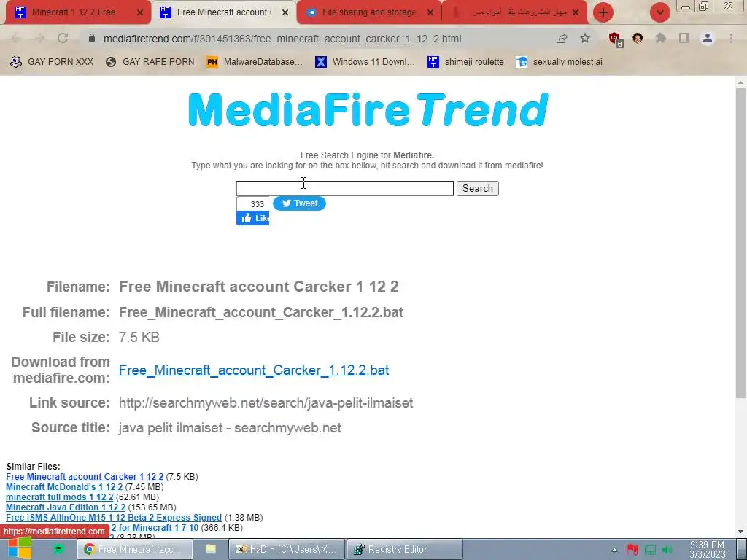Open similar file minecraft full mods 1 12 2

click(x=60, y=497)
